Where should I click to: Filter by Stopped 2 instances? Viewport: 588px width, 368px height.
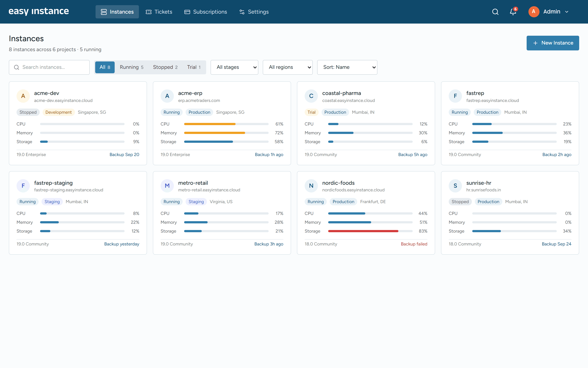tap(165, 67)
